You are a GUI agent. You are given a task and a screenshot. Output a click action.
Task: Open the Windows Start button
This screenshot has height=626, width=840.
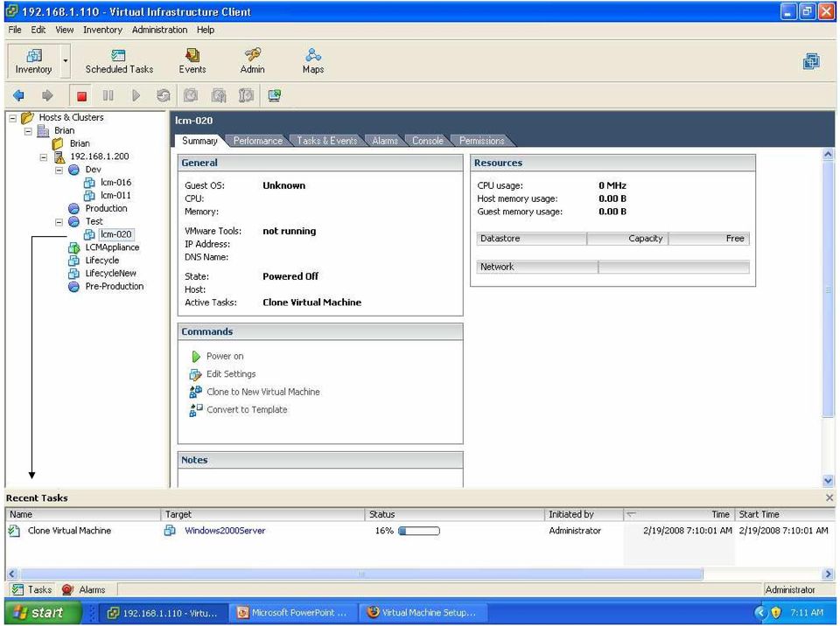[x=43, y=613]
